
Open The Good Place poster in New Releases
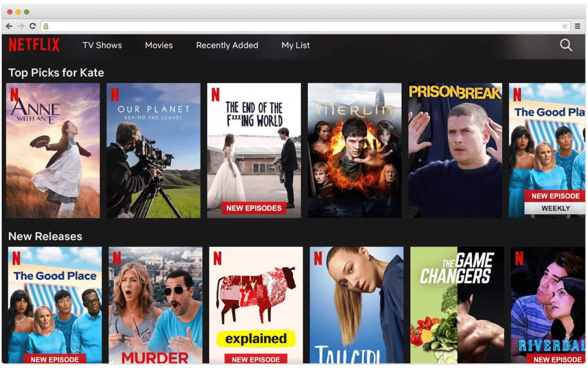(x=55, y=305)
